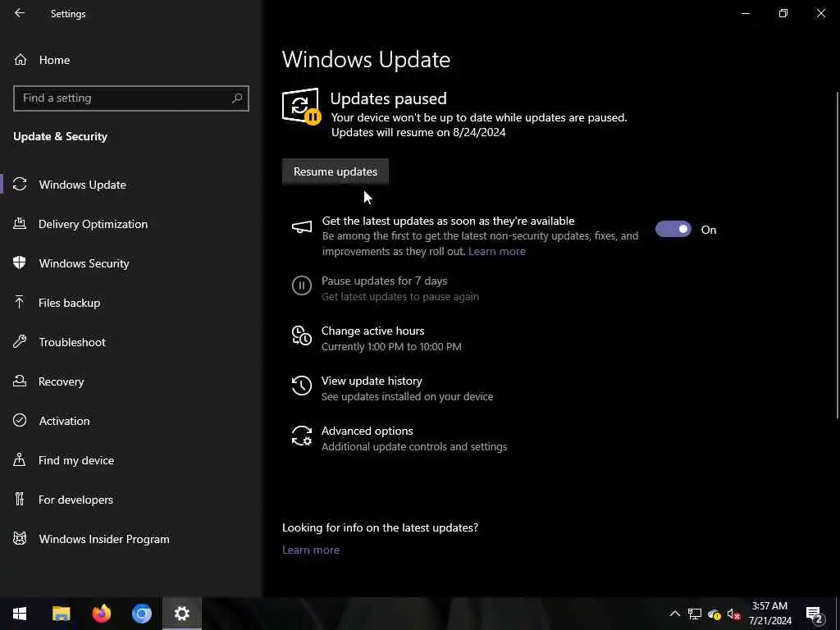Open Change active hours
Viewport: 840px width, 630px height.
click(373, 331)
